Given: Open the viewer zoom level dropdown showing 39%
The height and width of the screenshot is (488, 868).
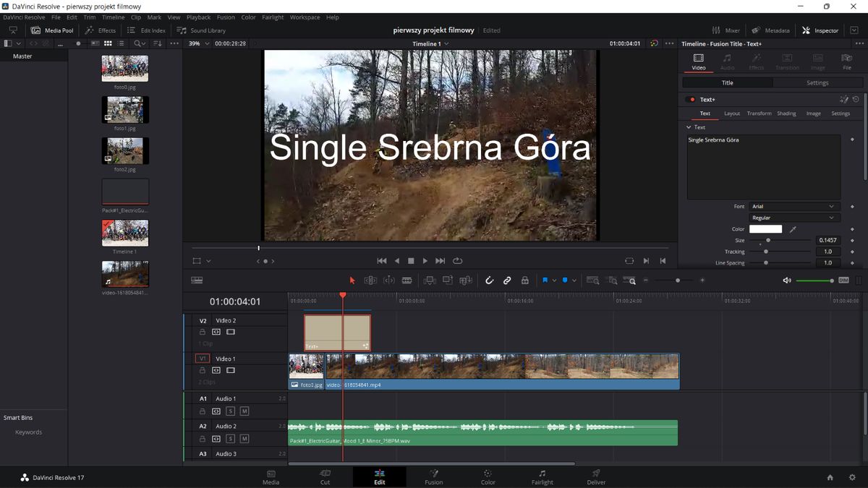Looking at the screenshot, I should click(200, 43).
